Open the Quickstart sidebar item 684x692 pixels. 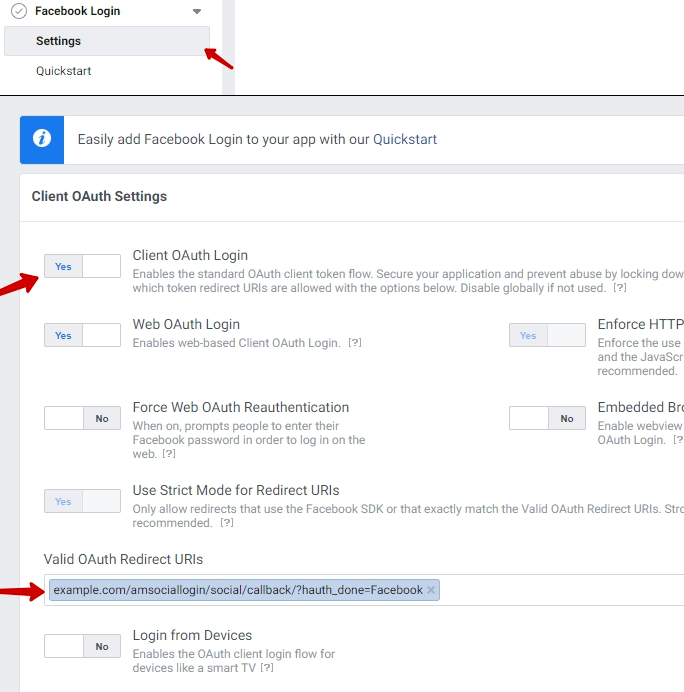pyautogui.click(x=64, y=71)
